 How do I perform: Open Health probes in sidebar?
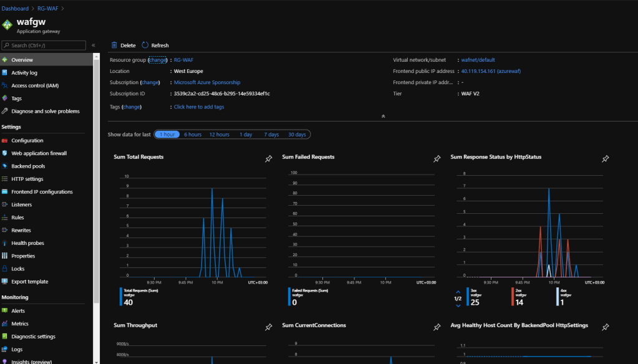pyautogui.click(x=27, y=243)
